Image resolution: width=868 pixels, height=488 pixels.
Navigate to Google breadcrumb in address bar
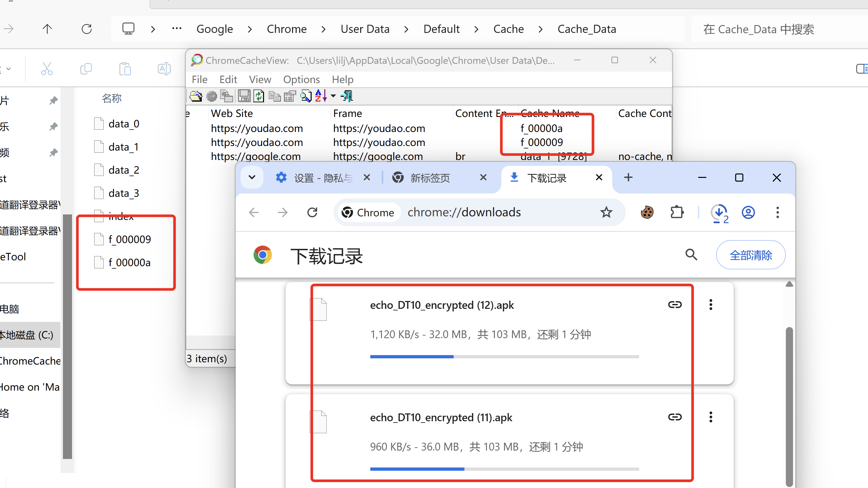[215, 29]
